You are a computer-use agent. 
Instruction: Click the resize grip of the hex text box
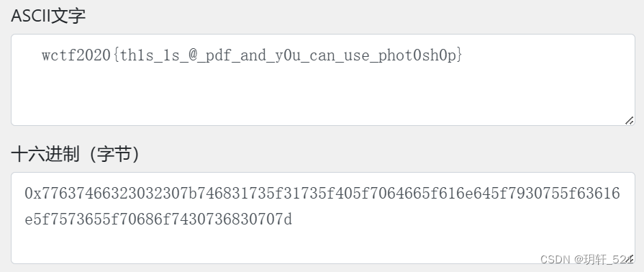[629, 258]
